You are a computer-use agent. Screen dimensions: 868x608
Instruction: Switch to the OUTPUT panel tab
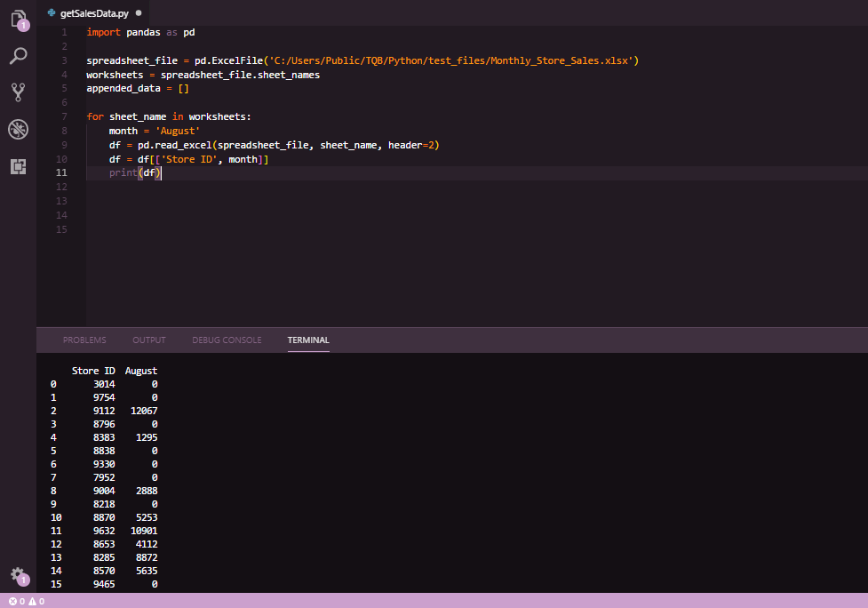pyautogui.click(x=149, y=340)
